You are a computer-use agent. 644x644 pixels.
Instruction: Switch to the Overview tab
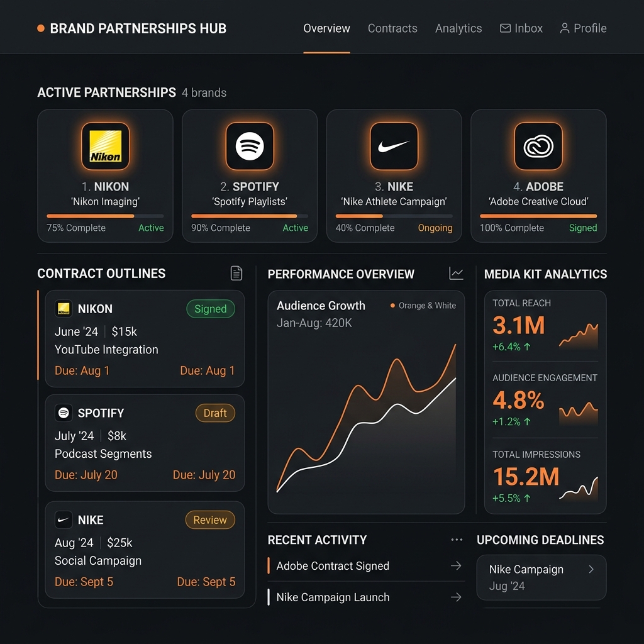pos(326,28)
